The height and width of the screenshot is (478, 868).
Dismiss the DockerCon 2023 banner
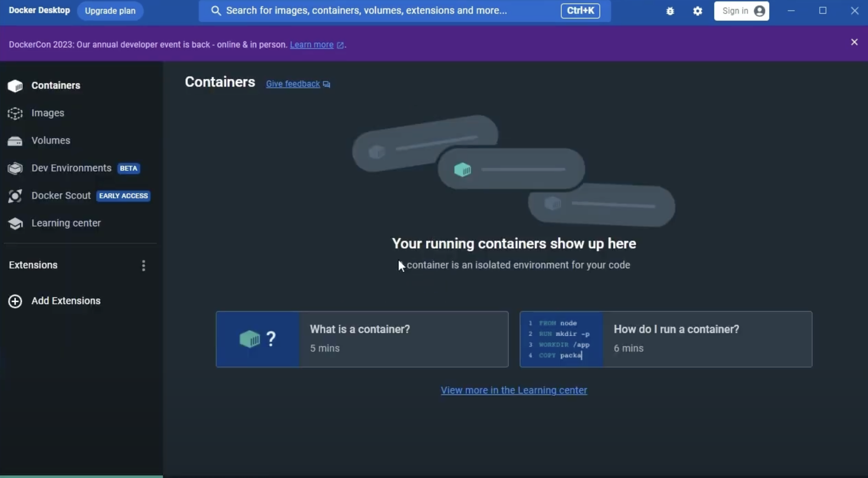(x=854, y=42)
